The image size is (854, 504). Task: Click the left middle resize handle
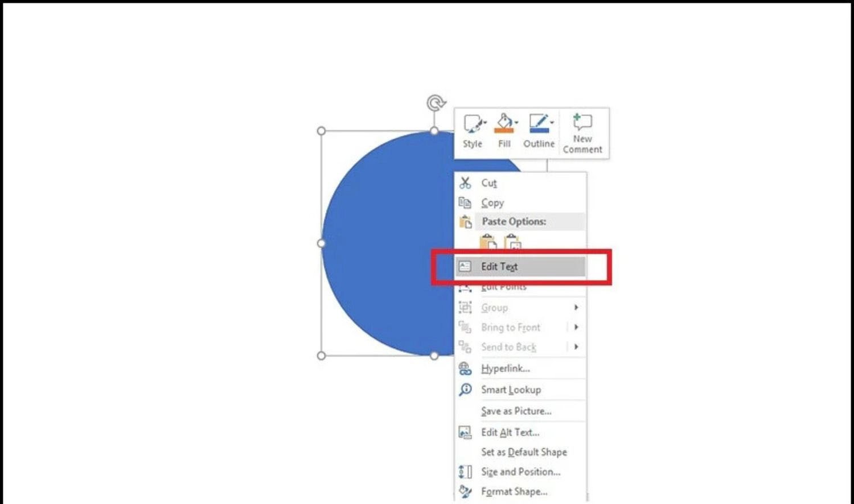pyautogui.click(x=321, y=243)
